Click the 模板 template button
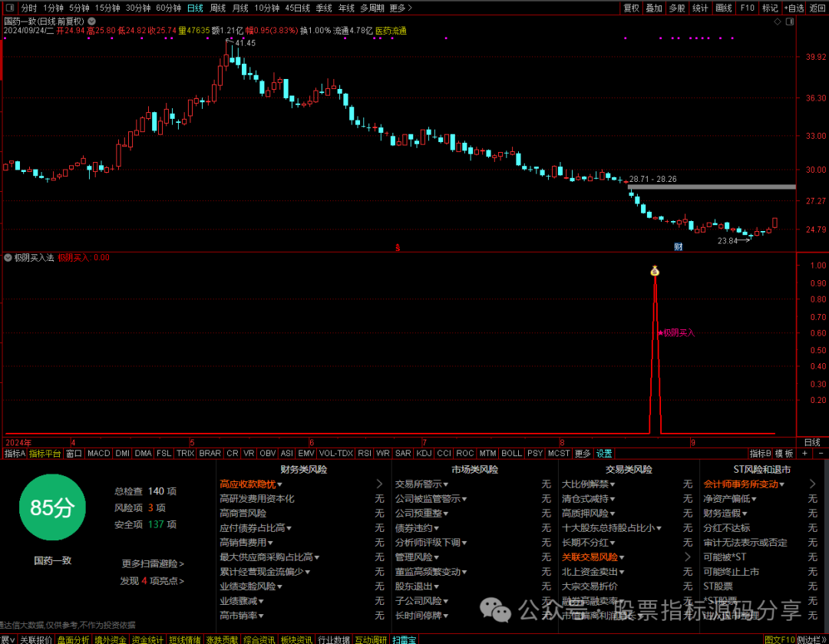The height and width of the screenshot is (644, 829). click(x=784, y=454)
